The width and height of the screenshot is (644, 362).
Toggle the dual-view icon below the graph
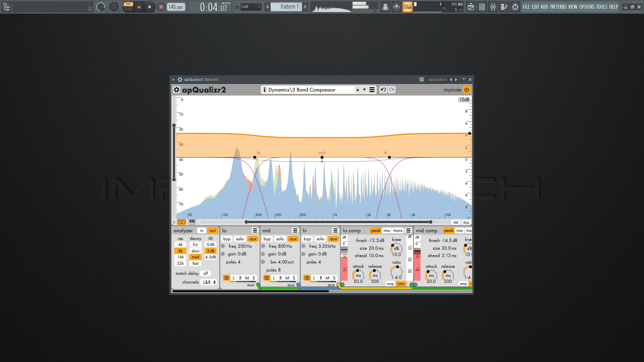tap(181, 222)
